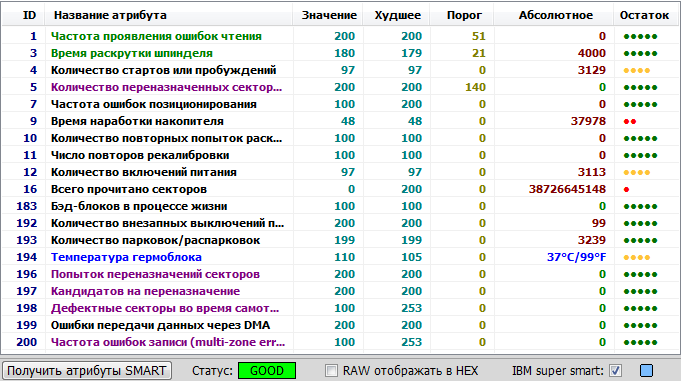Sort by the Абсолютное column header
This screenshot has width=681, height=381.
(x=554, y=15)
